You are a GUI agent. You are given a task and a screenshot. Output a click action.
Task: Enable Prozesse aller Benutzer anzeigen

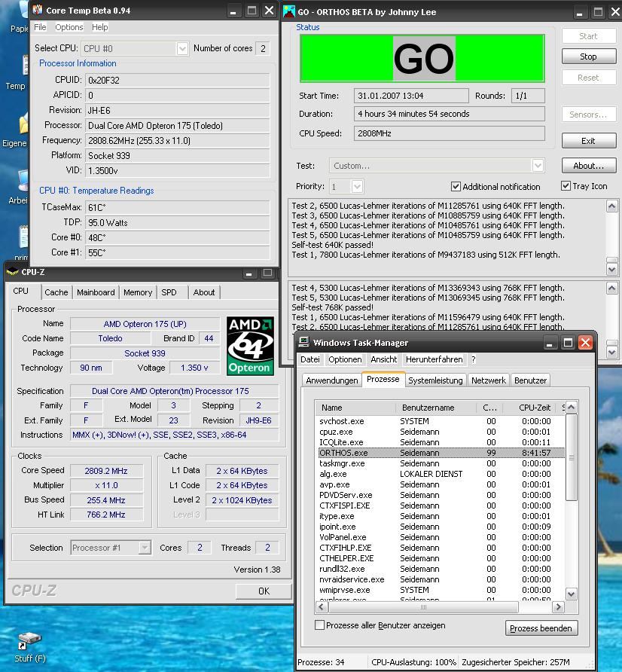(x=319, y=625)
